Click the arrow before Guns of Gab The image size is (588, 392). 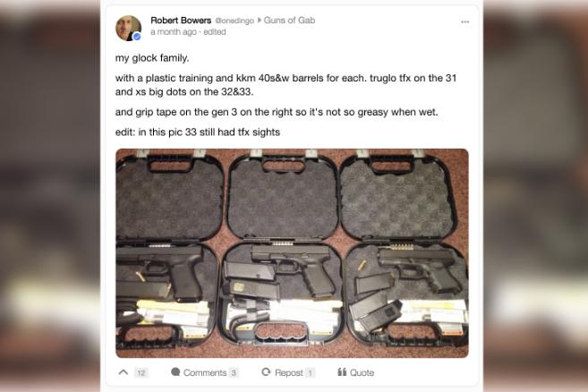click(x=260, y=21)
